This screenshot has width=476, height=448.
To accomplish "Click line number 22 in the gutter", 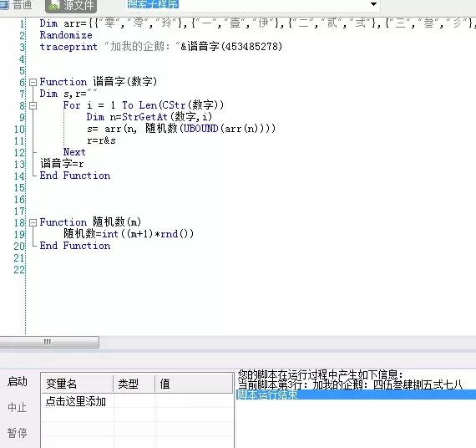I will [19, 269].
